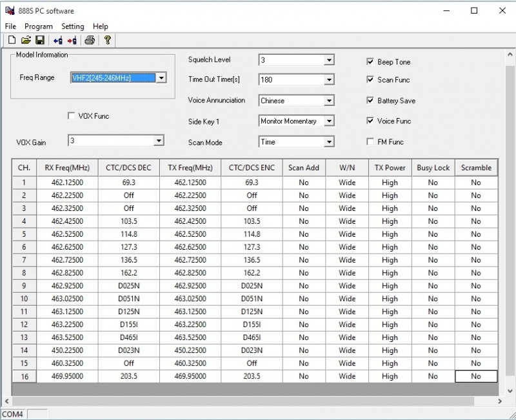Select channel 1 RX Freq cell
This screenshot has height=420, width=516.
coord(67,183)
